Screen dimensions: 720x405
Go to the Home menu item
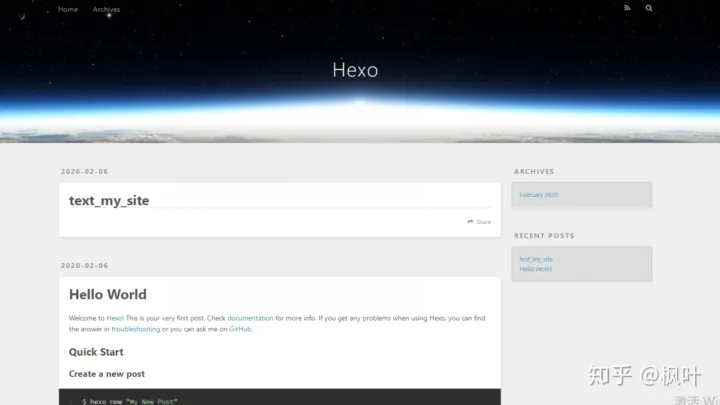click(x=68, y=9)
